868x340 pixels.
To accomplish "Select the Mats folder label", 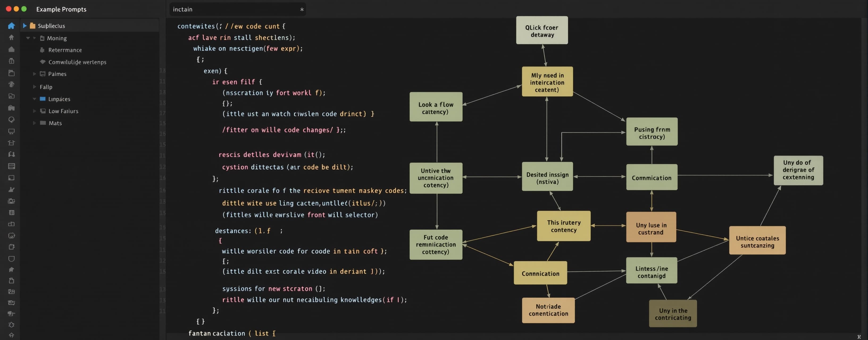I will [55, 123].
